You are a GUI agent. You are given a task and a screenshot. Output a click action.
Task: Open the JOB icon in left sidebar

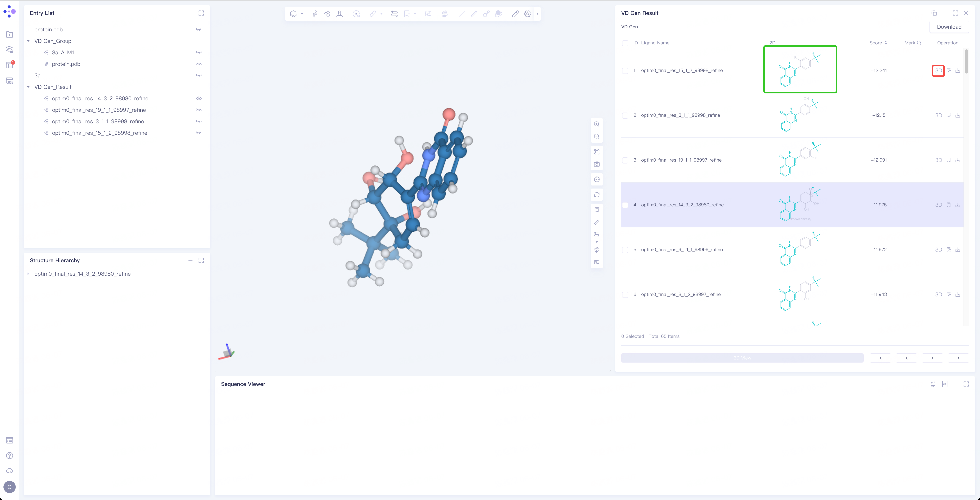tap(10, 81)
